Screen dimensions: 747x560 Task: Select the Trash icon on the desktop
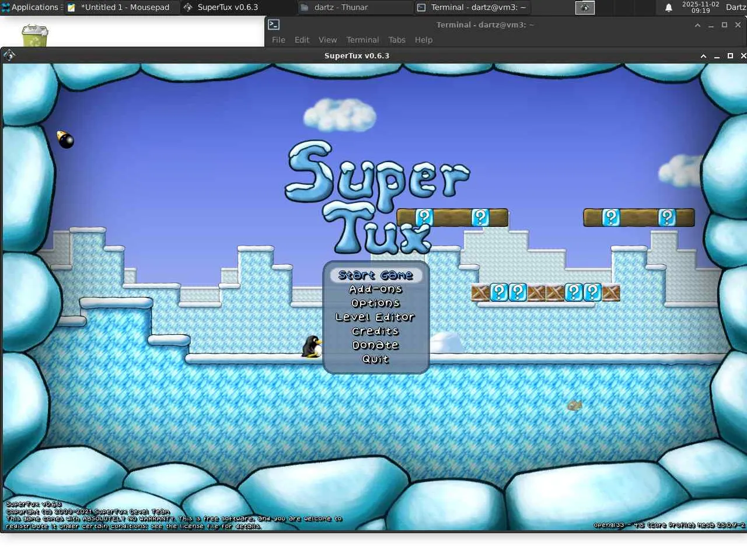tap(34, 36)
